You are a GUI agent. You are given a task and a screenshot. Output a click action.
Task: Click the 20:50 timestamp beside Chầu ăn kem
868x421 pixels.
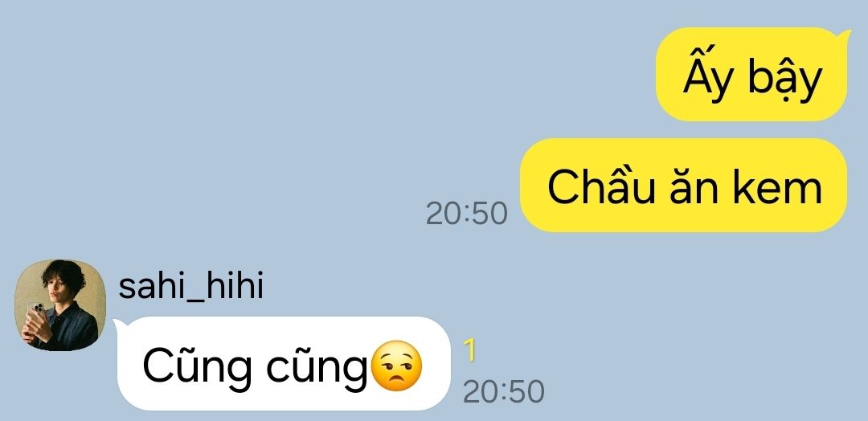pos(467,214)
